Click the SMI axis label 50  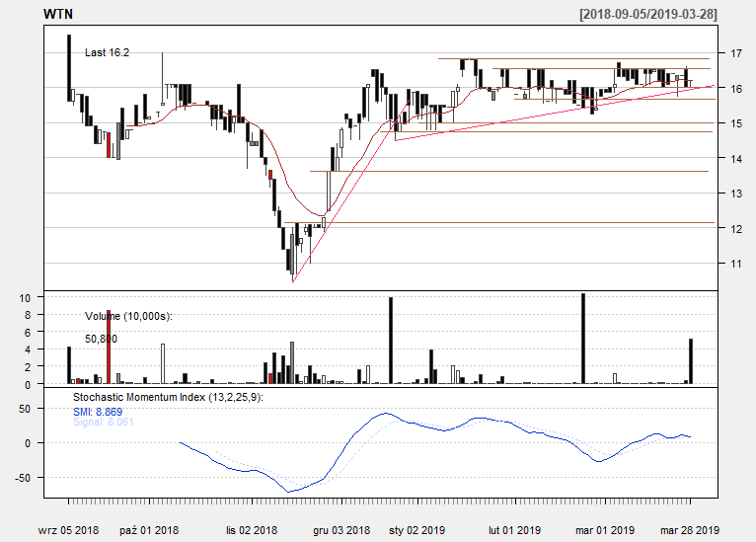coord(25,409)
